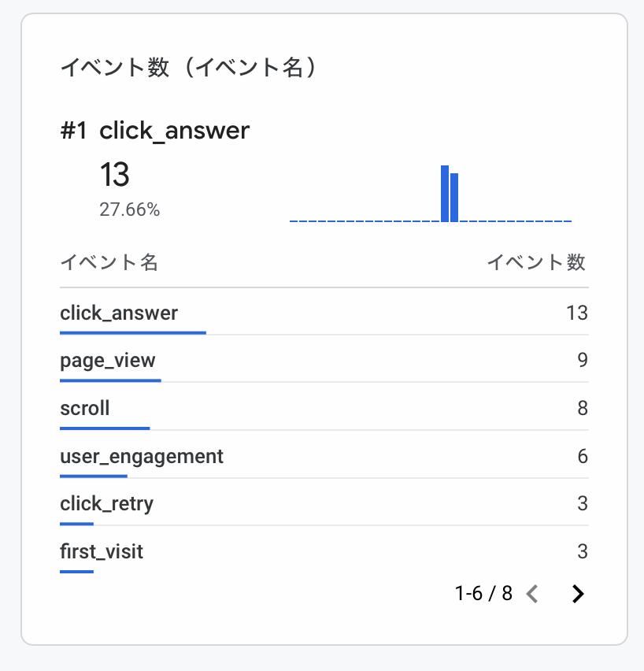644x671 pixels.
Task: Select the scroll event name
Action: (x=85, y=408)
